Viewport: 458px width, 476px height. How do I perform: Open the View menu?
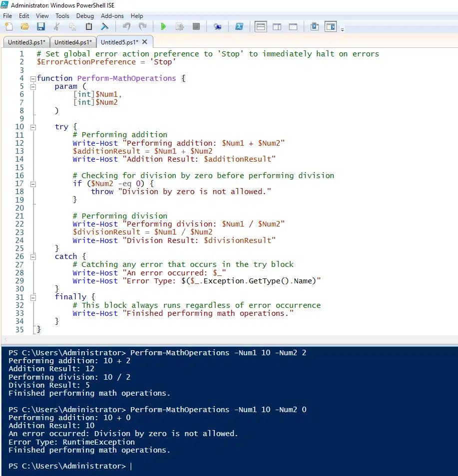[x=42, y=16]
